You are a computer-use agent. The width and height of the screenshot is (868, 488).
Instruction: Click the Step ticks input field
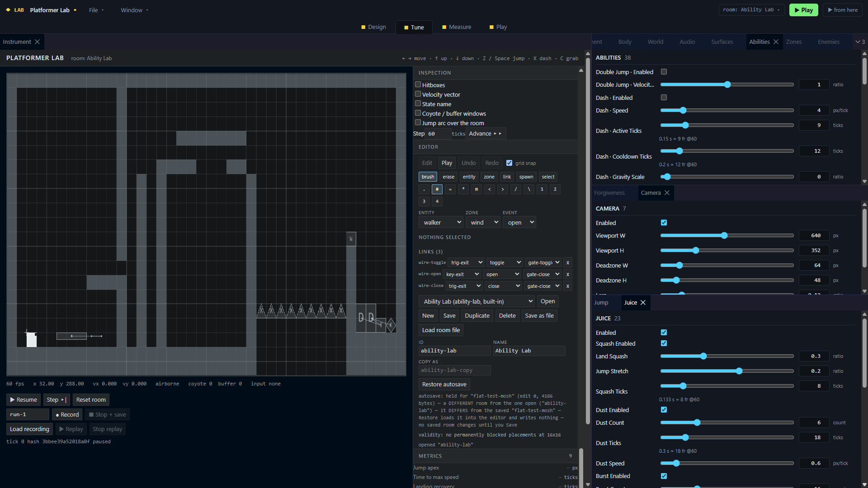(438, 134)
